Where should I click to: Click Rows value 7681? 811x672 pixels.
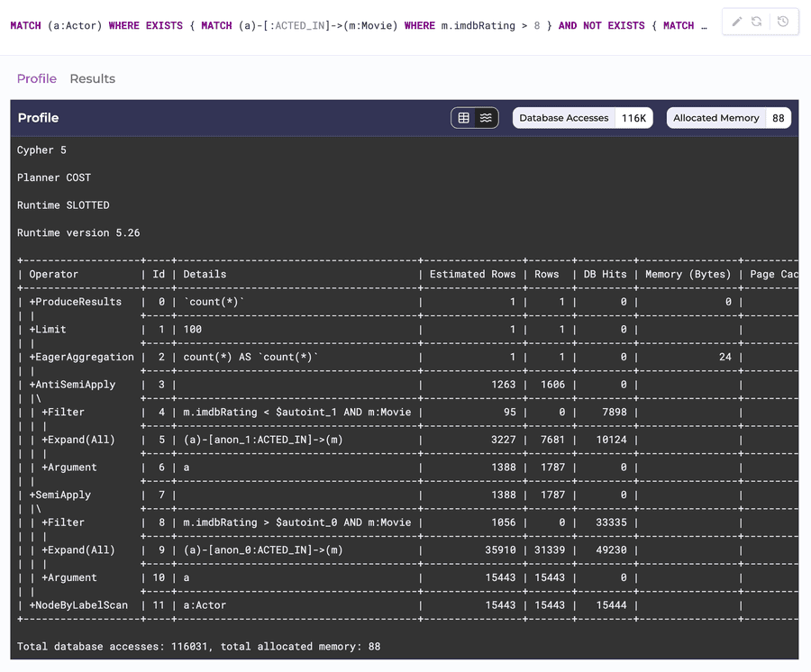click(552, 440)
